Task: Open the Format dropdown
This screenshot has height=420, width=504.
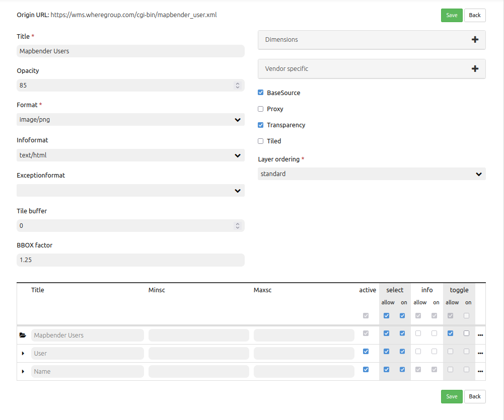Action: tap(130, 120)
